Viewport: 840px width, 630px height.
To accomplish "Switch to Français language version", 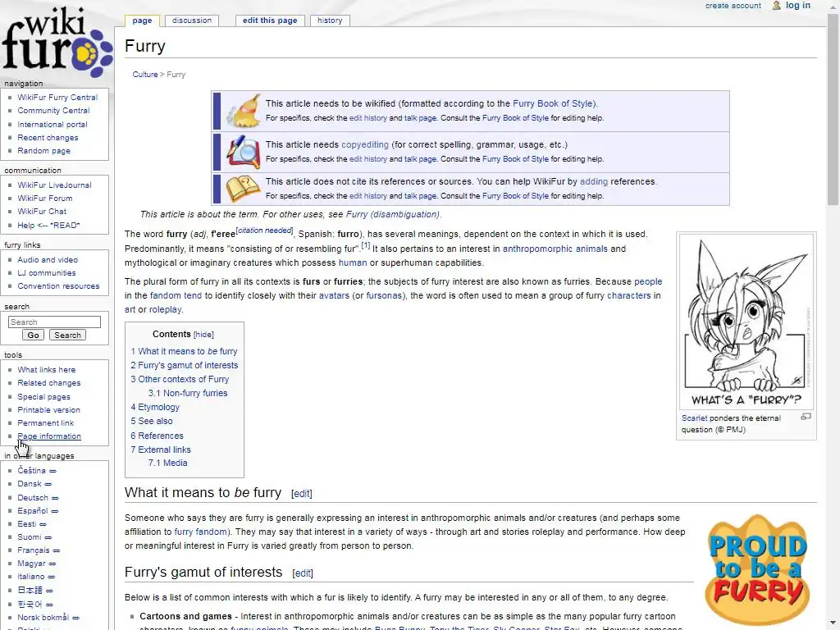I will point(33,550).
